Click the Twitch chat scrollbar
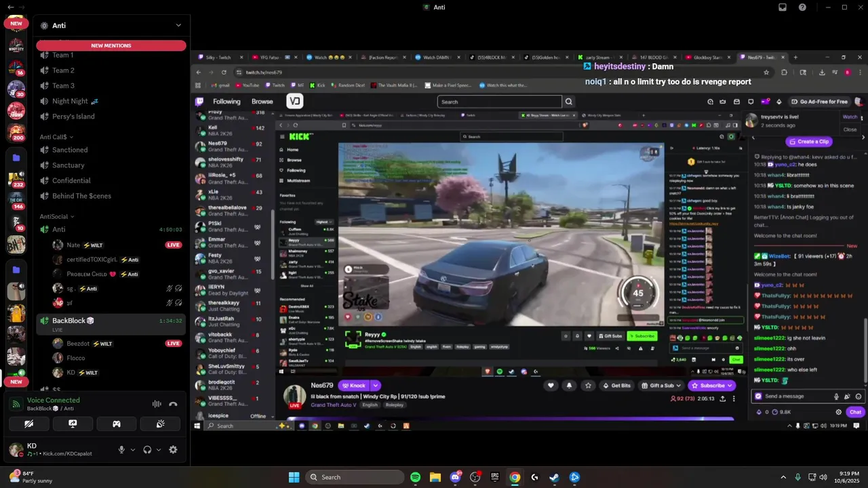The height and width of the screenshot is (488, 868). pyautogui.click(x=864, y=349)
